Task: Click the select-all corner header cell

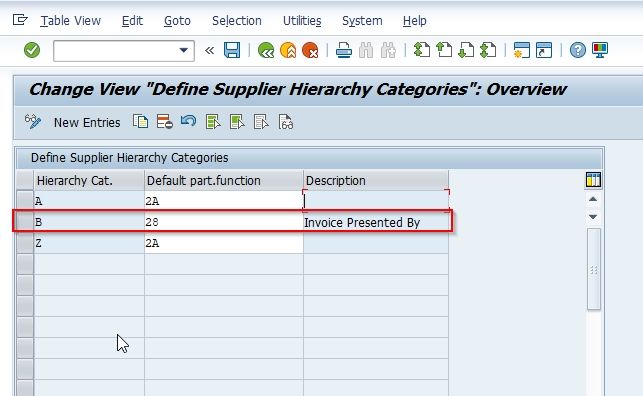Action: pos(25,180)
